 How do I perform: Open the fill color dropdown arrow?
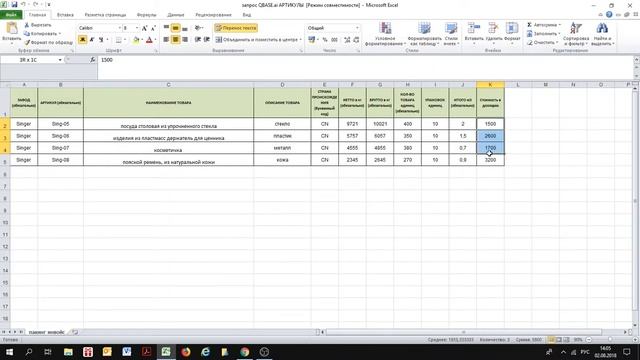[142, 40]
